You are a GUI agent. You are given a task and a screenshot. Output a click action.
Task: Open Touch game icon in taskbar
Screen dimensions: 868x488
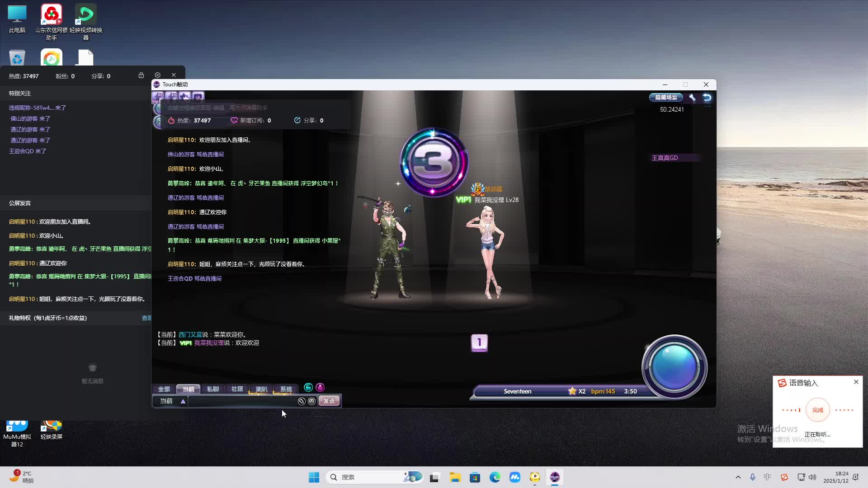click(x=555, y=477)
